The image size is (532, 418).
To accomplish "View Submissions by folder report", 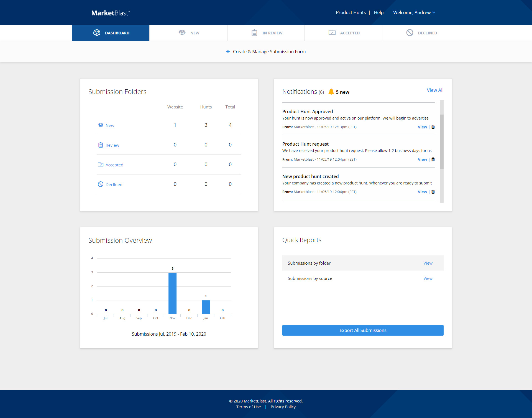I will pos(428,263).
